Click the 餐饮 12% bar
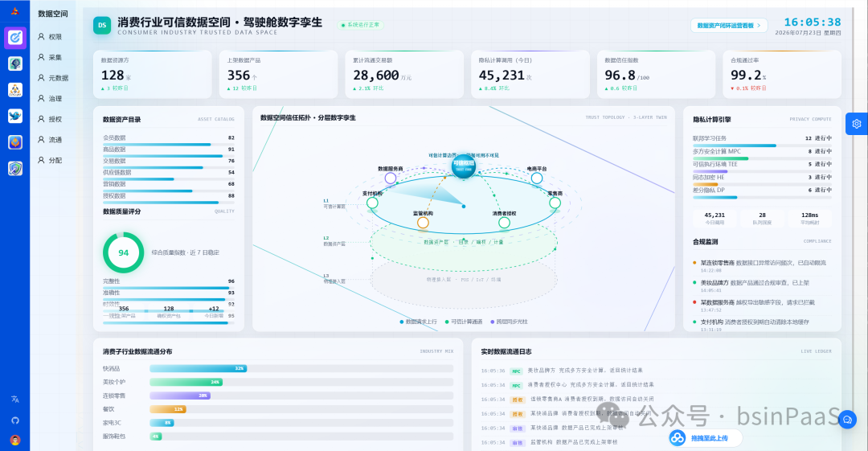 (x=168, y=409)
